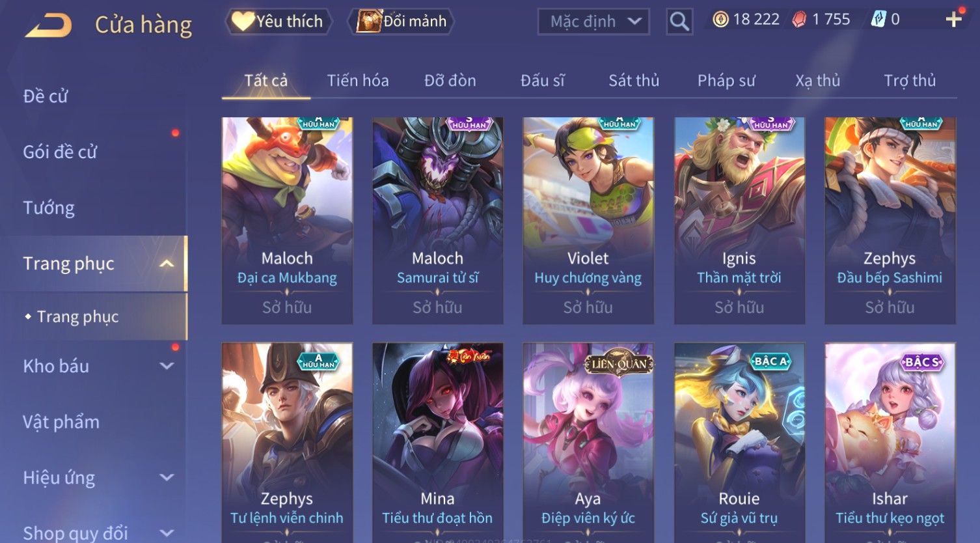This screenshot has height=543, width=980.
Task: Open the Mặc định sort dropdown
Action: click(594, 21)
